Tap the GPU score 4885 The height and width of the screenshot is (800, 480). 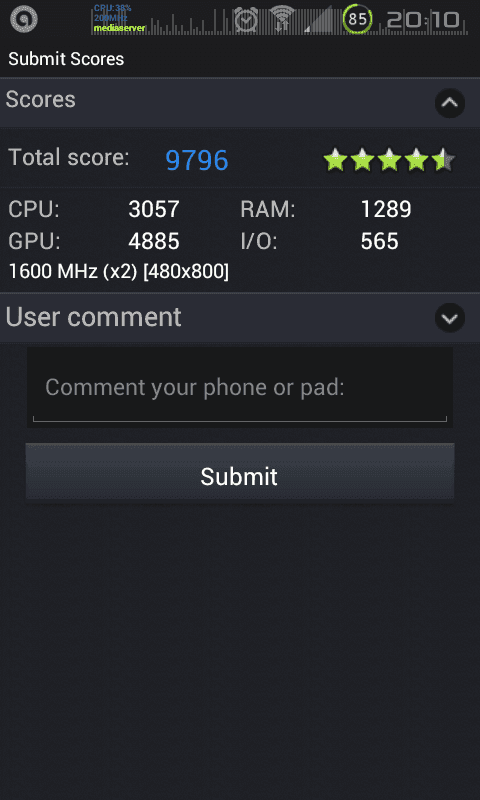154,241
